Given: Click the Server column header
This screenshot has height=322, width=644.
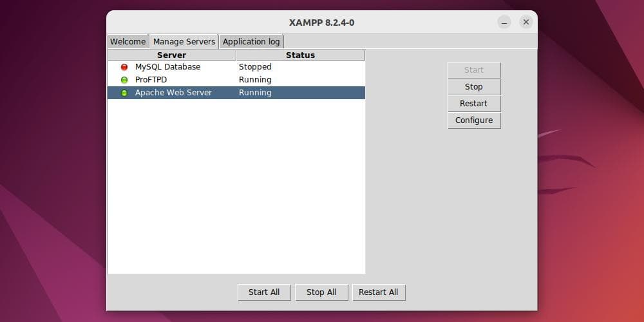Looking at the screenshot, I should [x=172, y=55].
